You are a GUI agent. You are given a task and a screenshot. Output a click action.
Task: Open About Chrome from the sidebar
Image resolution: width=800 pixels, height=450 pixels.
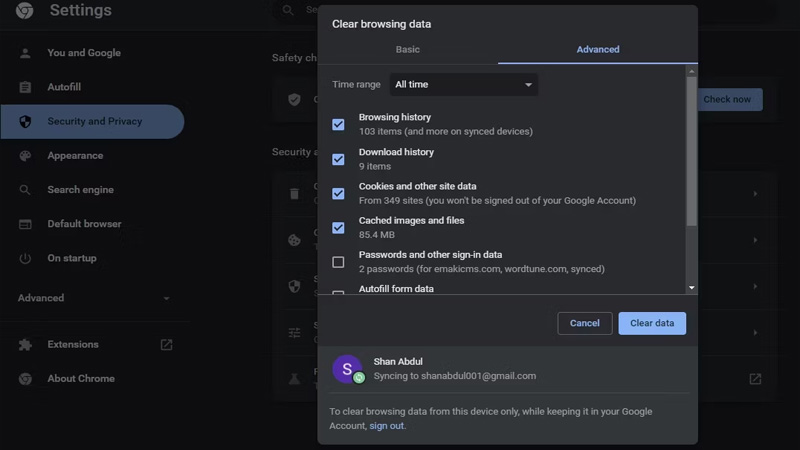[80, 379]
